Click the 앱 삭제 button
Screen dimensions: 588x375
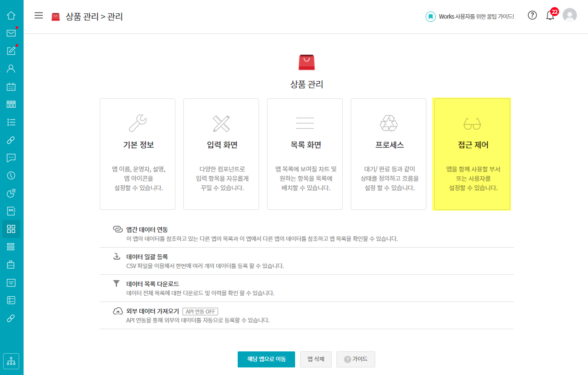pos(316,359)
